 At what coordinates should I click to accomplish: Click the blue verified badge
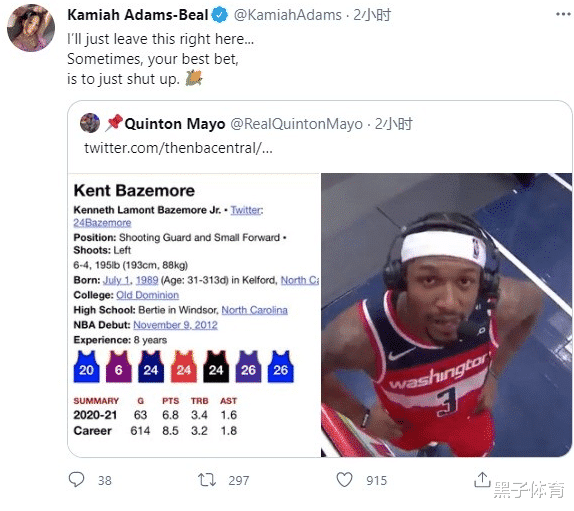tap(220, 15)
